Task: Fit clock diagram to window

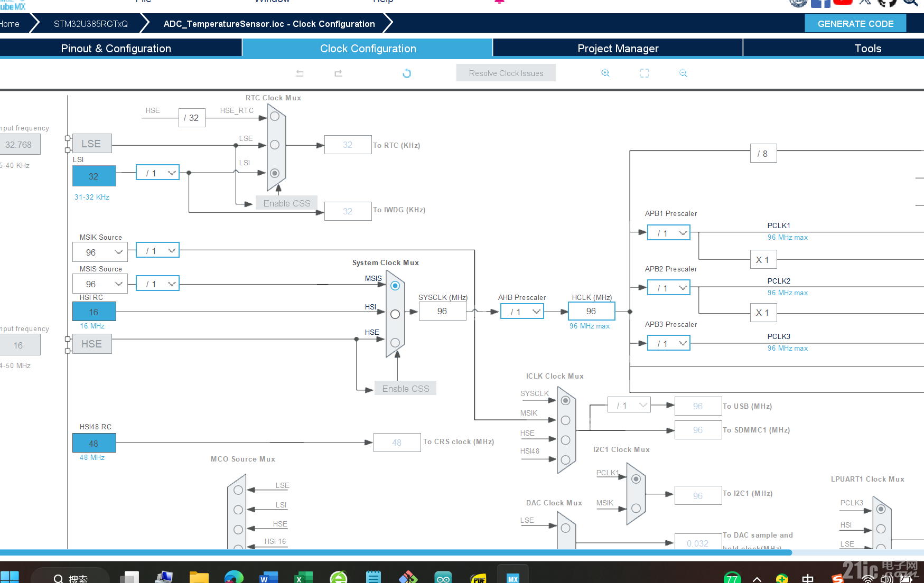Action: (645, 73)
